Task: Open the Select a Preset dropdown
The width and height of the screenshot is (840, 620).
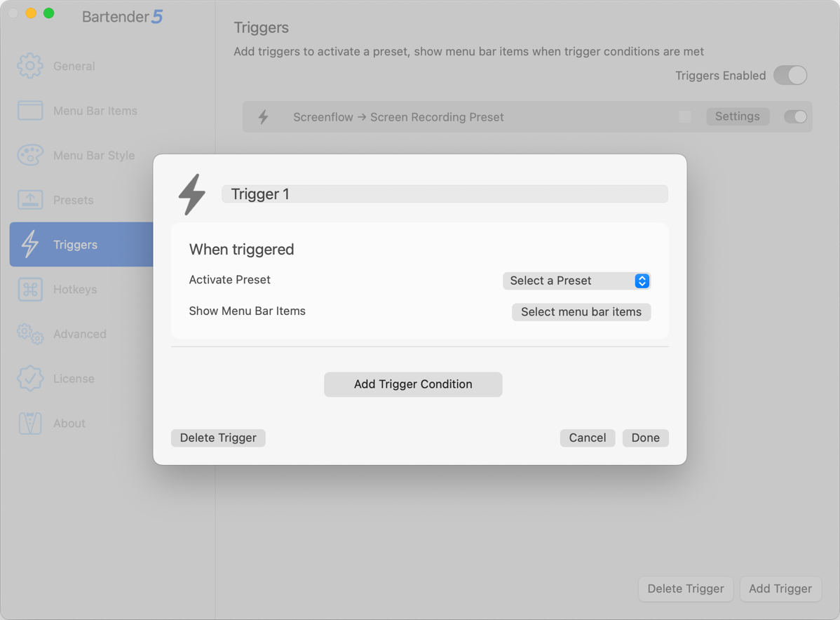Action: click(576, 281)
